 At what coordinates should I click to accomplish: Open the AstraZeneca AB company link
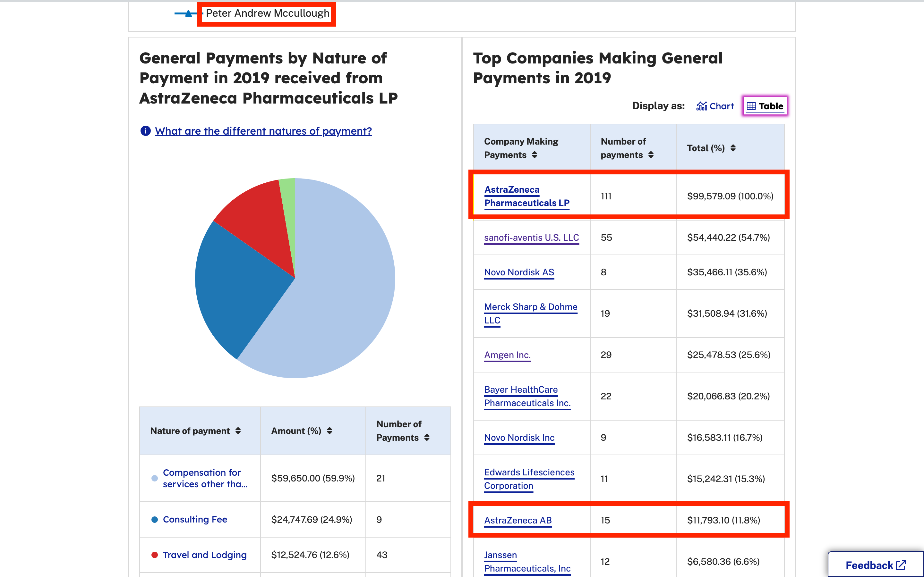tap(518, 520)
